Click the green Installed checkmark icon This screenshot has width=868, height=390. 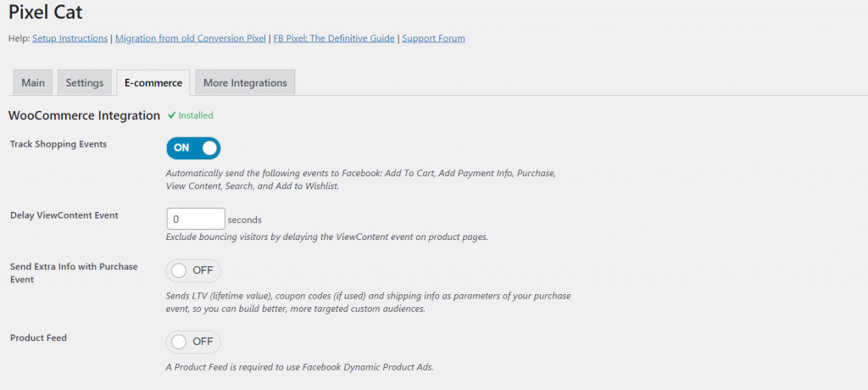pyautogui.click(x=171, y=115)
